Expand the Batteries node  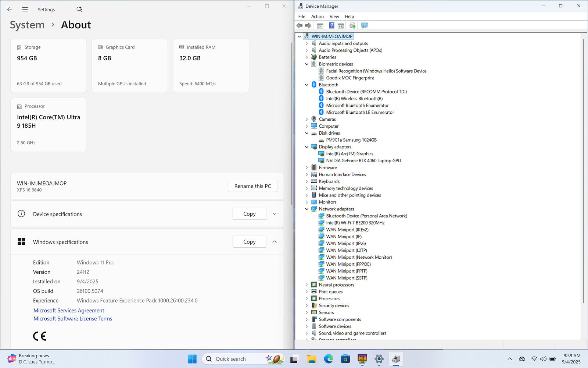[x=307, y=57]
